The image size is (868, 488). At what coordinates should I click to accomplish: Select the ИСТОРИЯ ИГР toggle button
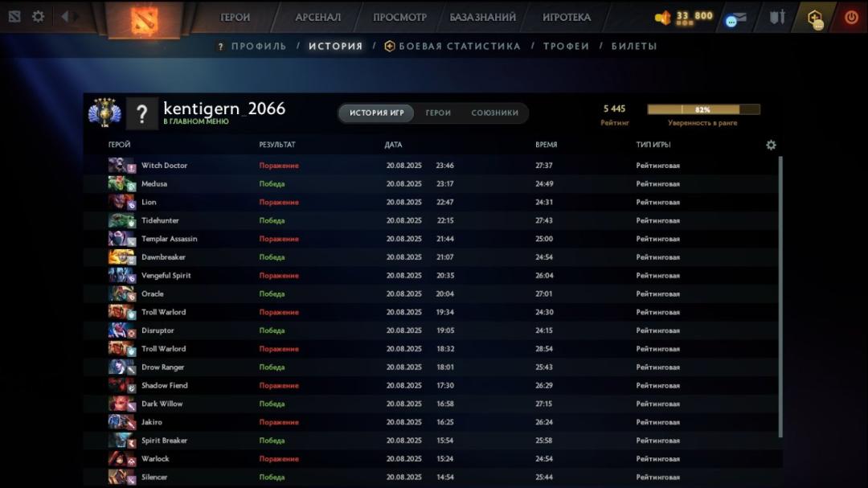click(376, 113)
